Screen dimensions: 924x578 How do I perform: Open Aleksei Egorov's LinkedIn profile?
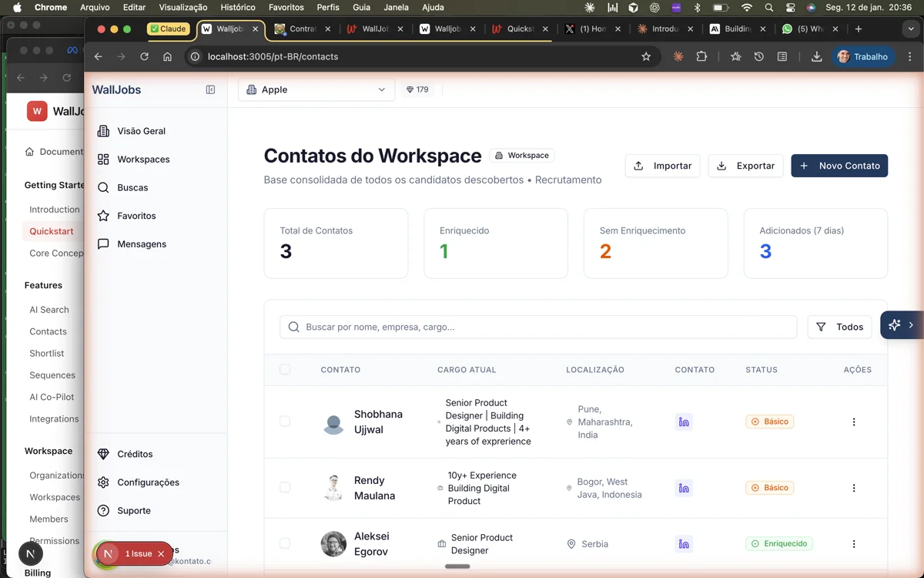click(x=684, y=543)
